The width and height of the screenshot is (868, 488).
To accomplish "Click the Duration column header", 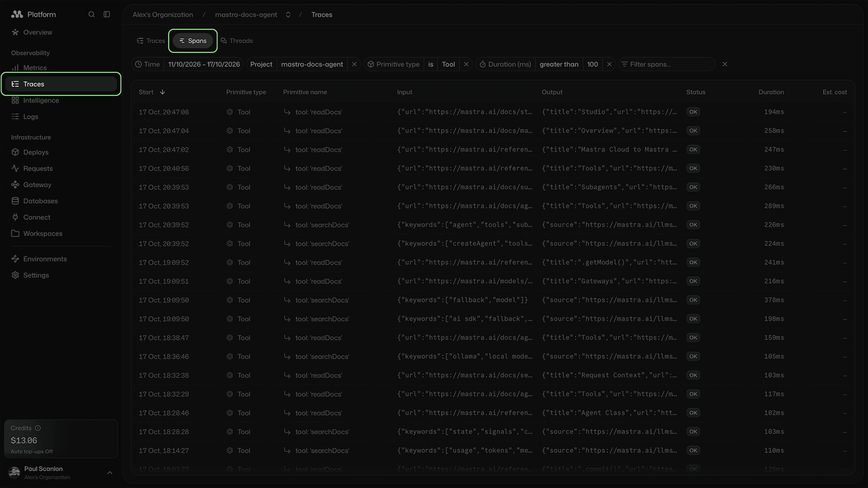I will pyautogui.click(x=771, y=92).
